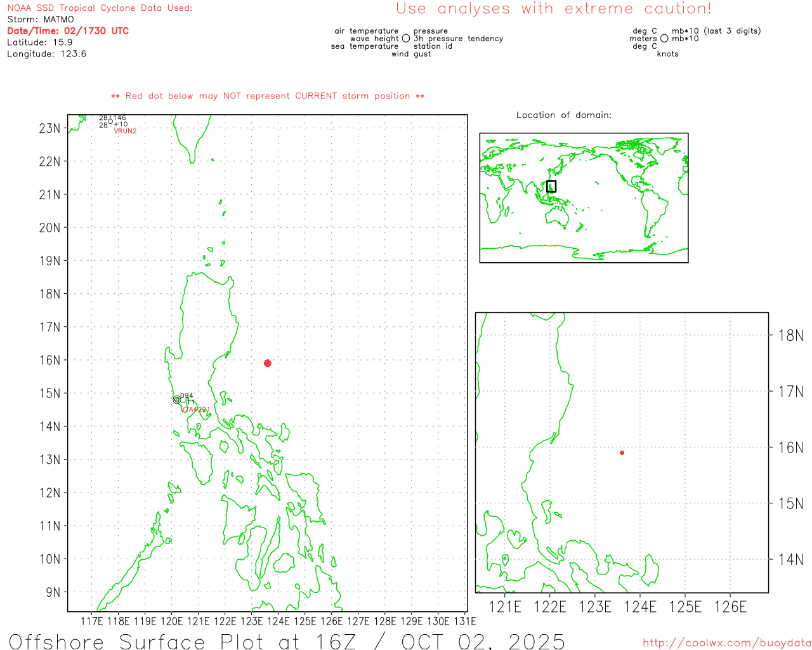Click the 'Use analyses with extreme caution!' heading
The image size is (812, 650).
[x=553, y=9]
